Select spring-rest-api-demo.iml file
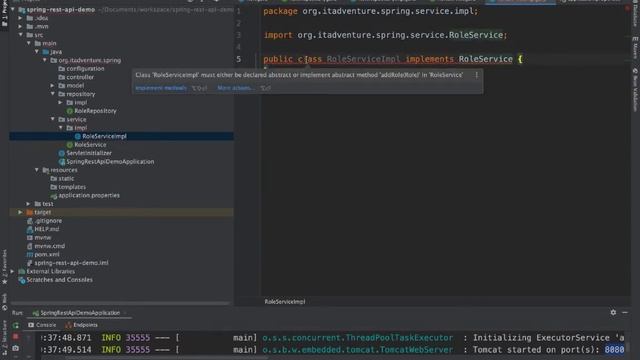640x360 pixels. coord(71,263)
